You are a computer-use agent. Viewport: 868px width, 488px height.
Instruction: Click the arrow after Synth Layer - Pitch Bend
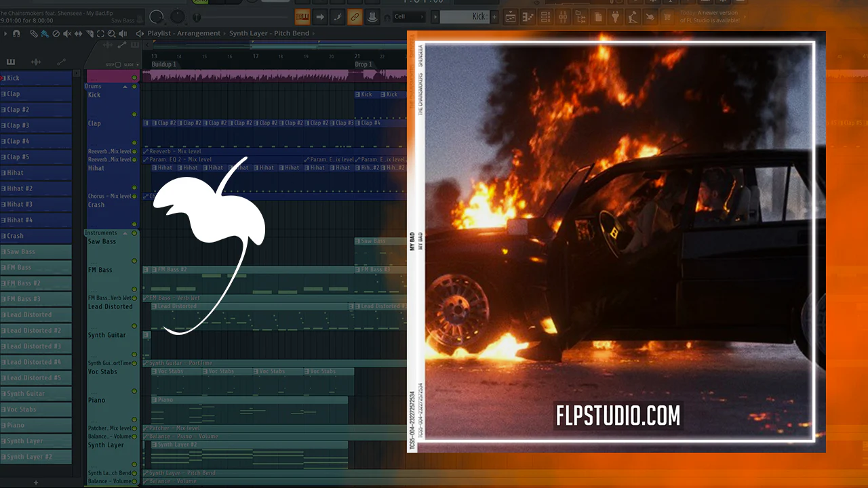coord(314,33)
